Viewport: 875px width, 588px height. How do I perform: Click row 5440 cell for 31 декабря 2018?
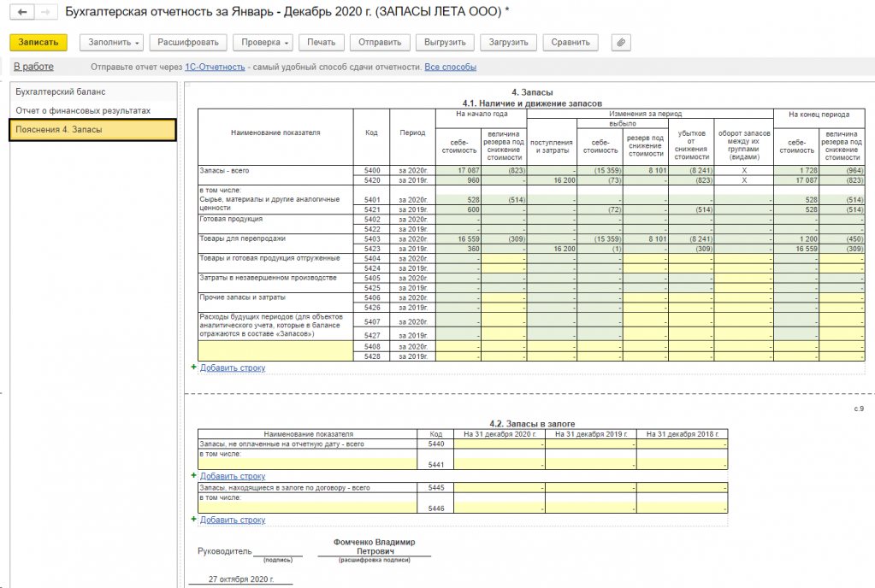(x=682, y=444)
